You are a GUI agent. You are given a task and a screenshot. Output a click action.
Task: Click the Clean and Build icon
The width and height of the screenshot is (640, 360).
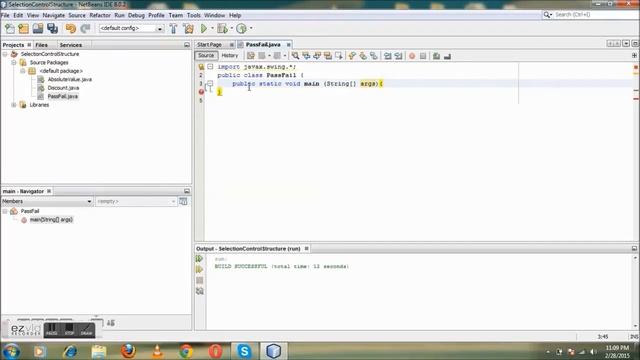[x=189, y=28]
